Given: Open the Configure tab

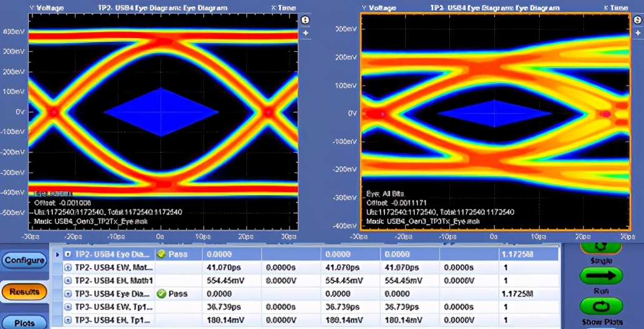Looking at the screenshot, I should 24,260.
